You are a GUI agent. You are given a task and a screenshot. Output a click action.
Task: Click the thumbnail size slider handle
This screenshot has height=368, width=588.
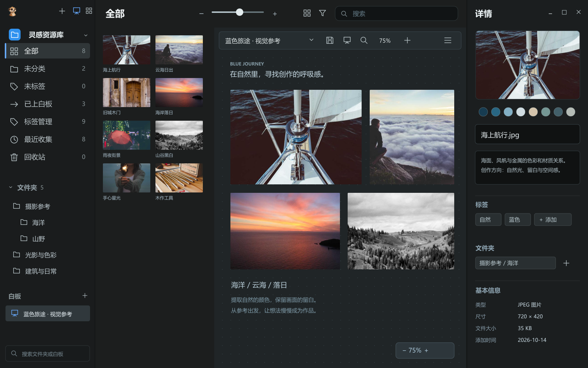(240, 12)
